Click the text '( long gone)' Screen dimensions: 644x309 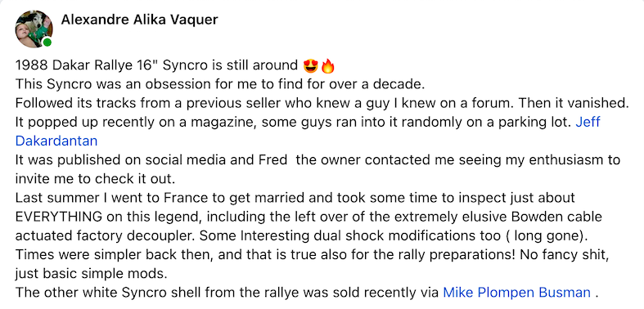tap(547, 236)
